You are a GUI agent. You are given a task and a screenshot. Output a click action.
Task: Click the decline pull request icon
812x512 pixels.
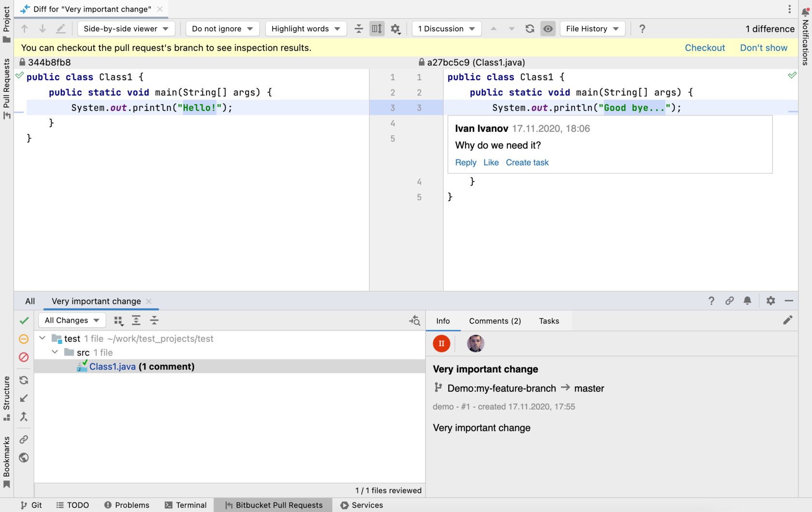coord(24,357)
